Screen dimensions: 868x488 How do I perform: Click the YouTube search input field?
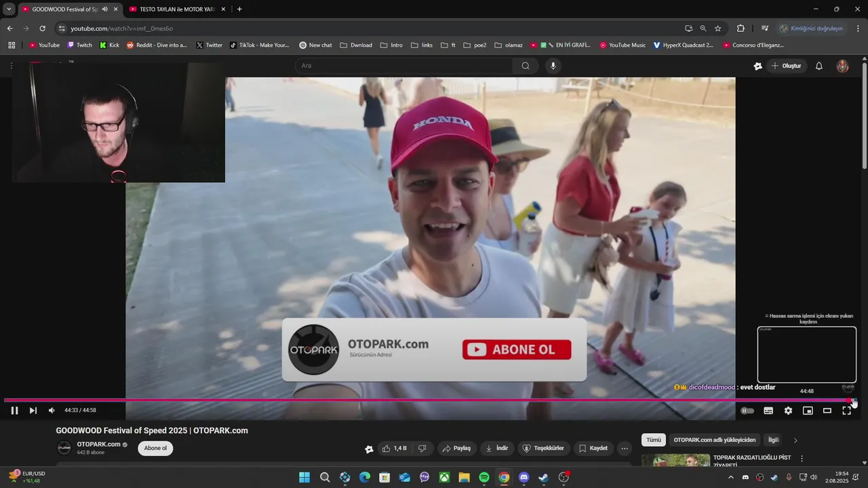(x=404, y=66)
